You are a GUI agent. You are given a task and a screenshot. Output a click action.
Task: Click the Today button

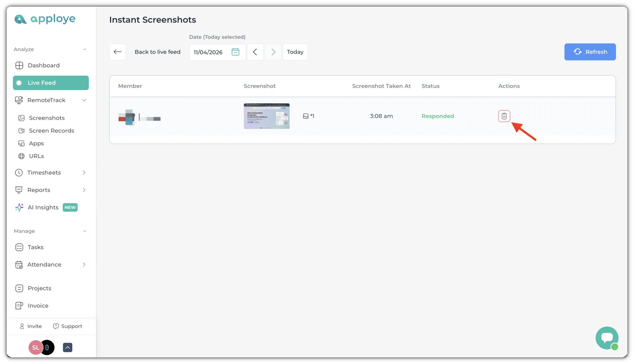[295, 52]
